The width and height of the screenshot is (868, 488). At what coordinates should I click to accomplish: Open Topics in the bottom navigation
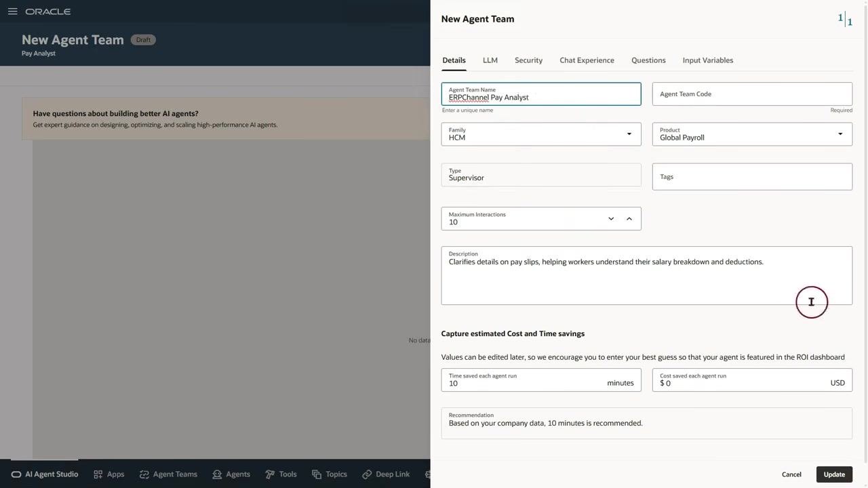point(330,474)
